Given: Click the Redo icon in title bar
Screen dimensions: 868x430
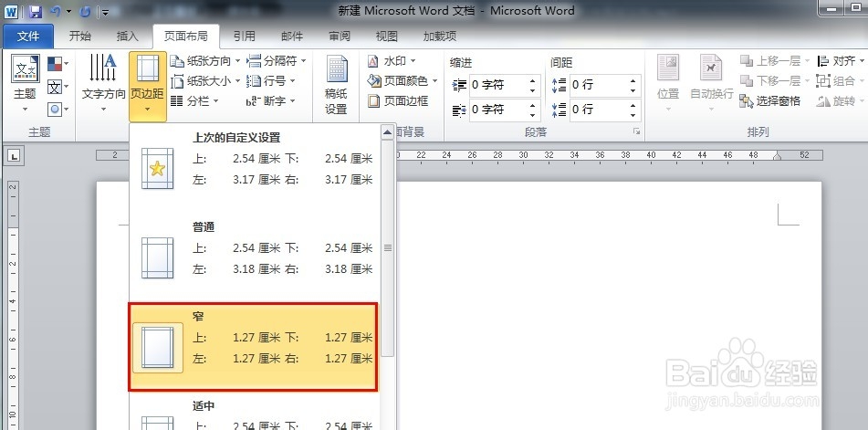Looking at the screenshot, I should click(85, 11).
